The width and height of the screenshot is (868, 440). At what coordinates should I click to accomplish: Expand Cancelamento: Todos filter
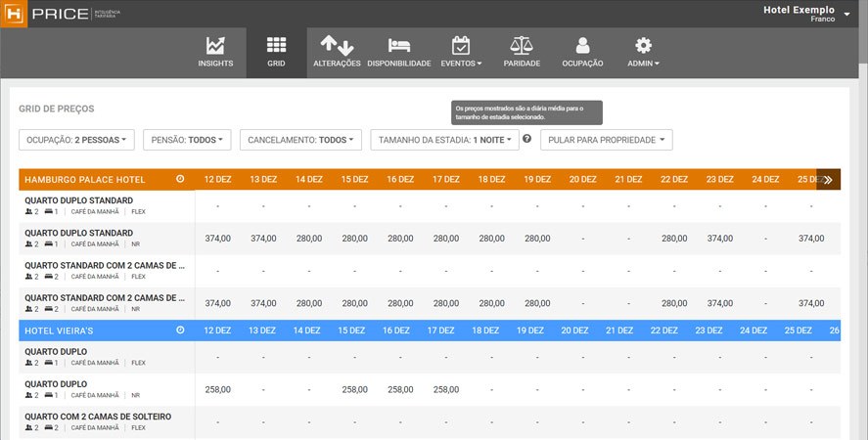pyautogui.click(x=300, y=140)
